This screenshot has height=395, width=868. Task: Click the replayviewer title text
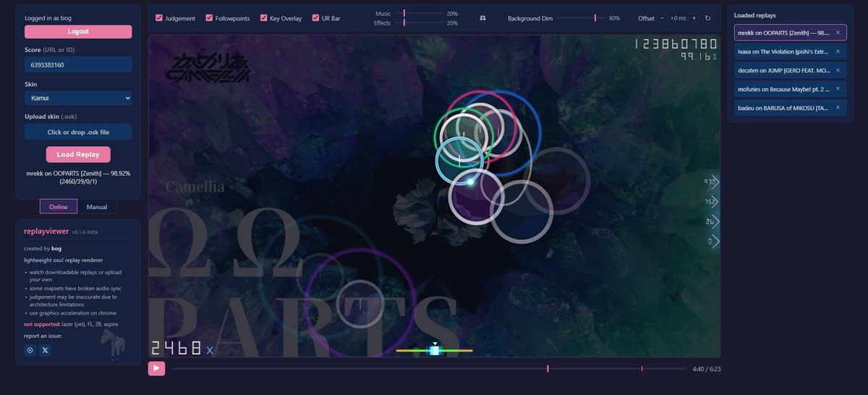tap(46, 231)
